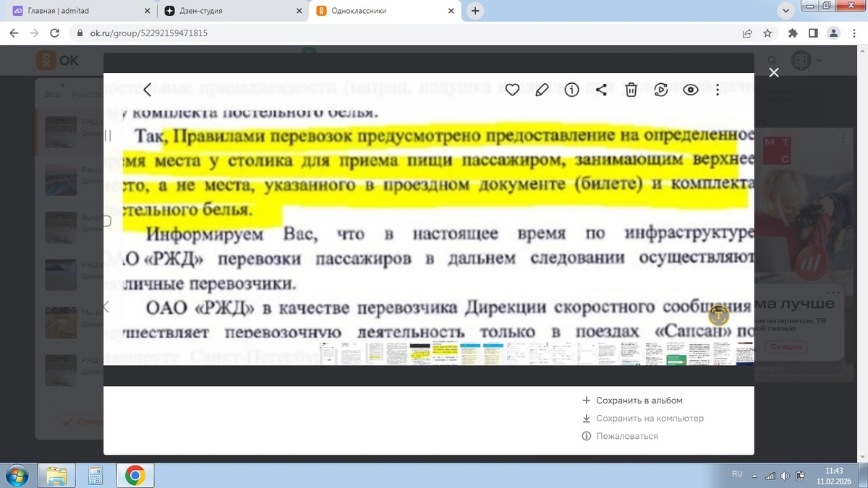This screenshot has height=488, width=868.
Task: Bookmark this page with the star icon
Action: (x=767, y=33)
